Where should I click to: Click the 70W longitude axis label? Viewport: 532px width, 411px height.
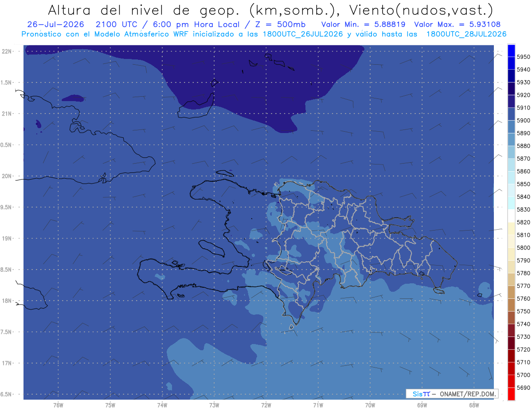(370, 405)
